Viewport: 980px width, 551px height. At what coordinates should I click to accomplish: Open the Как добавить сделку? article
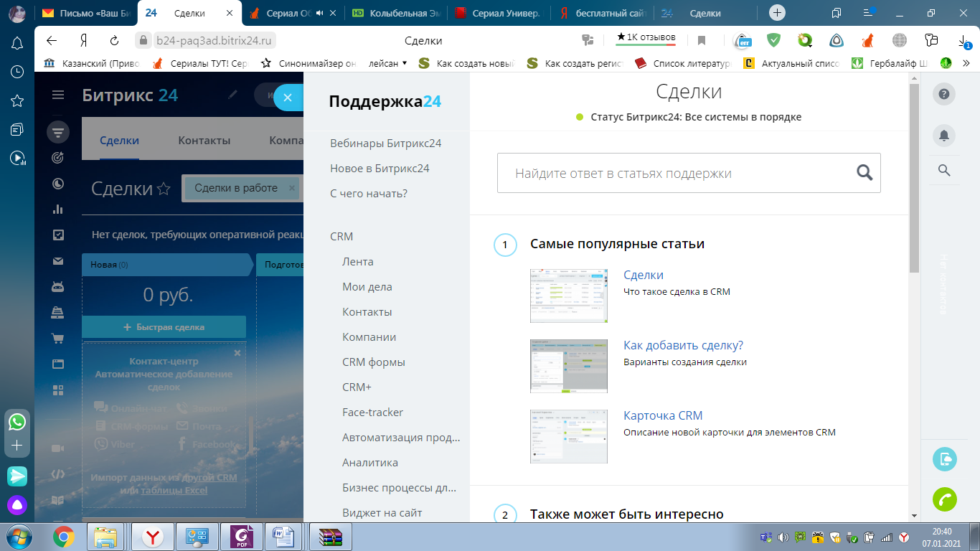point(684,345)
